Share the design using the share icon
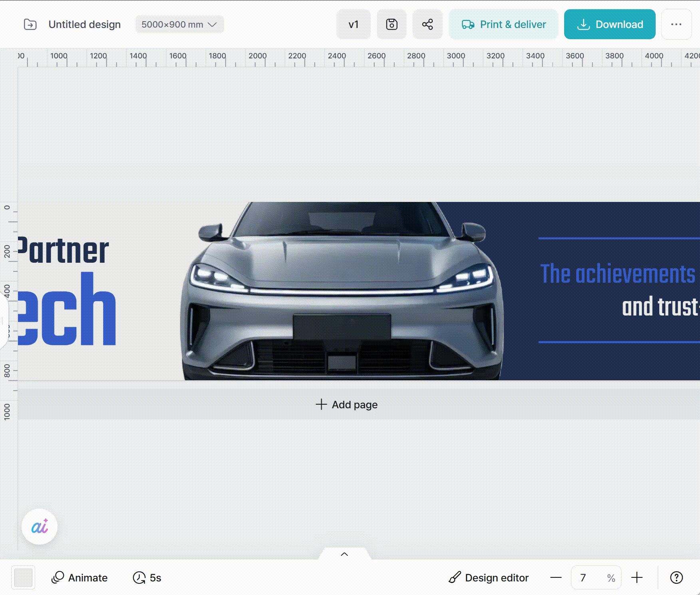Image resolution: width=700 pixels, height=595 pixels. [428, 24]
